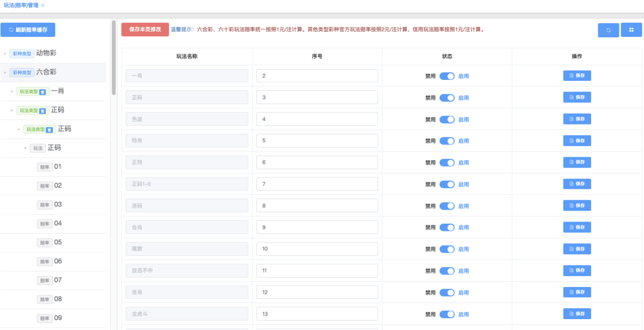Screen dimensions: 644x330
Task: Click 保存 in the 色波 row
Action: [x=577, y=119]
